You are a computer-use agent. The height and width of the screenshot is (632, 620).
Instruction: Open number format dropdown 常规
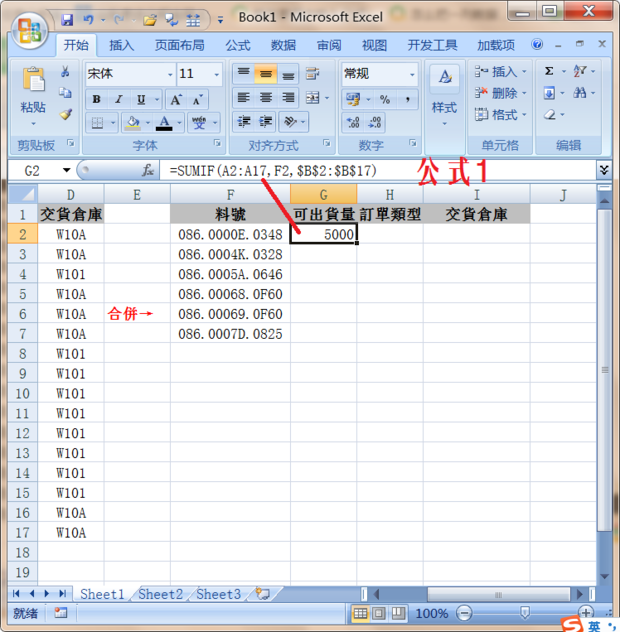point(412,74)
